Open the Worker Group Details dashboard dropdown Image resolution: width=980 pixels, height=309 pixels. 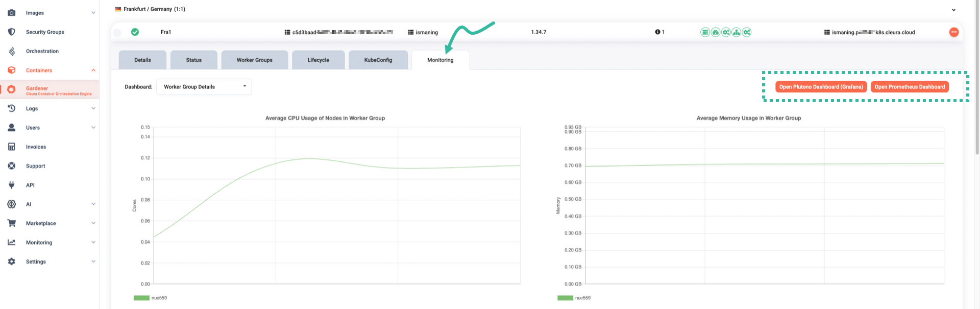click(x=204, y=87)
